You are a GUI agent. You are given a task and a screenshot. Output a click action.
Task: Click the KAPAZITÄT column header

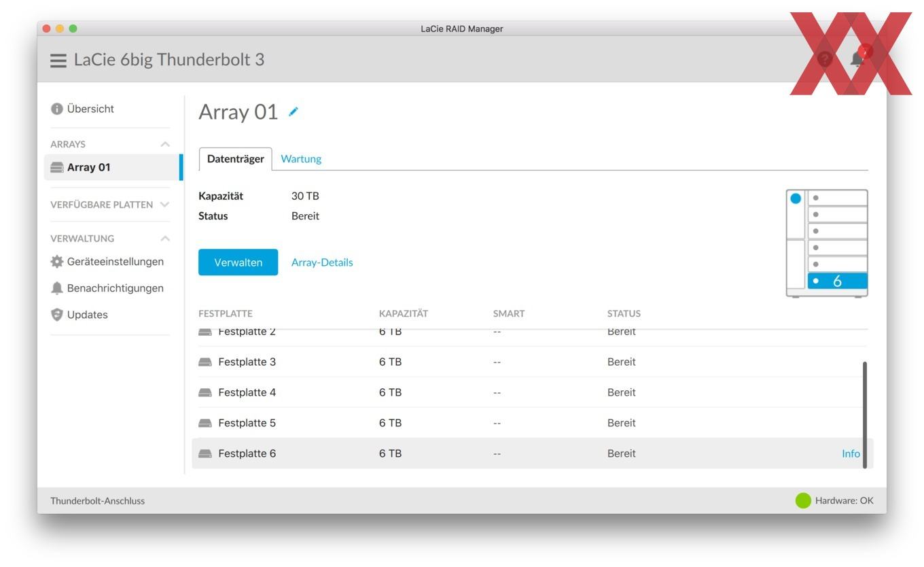404,313
